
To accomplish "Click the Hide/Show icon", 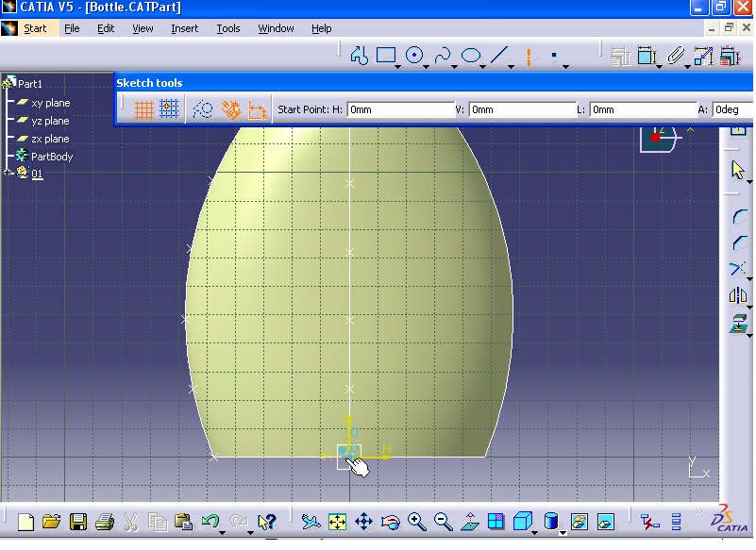I will point(580,522).
